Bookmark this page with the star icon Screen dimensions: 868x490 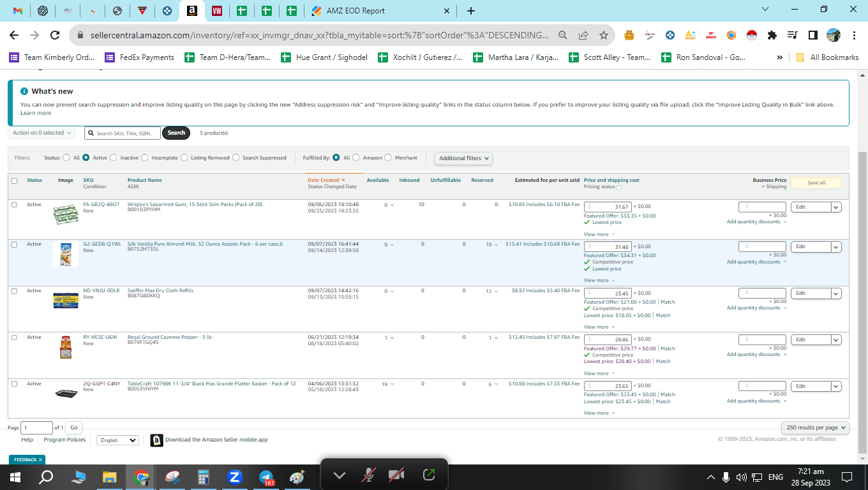tap(604, 36)
